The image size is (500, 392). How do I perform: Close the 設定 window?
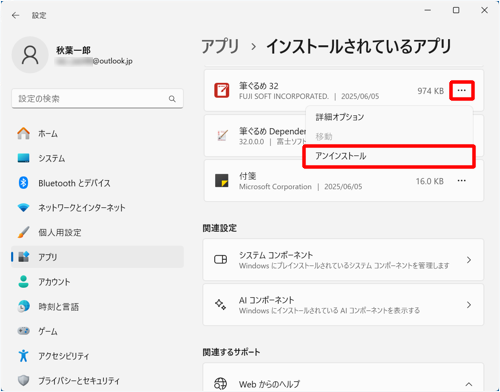[484, 10]
